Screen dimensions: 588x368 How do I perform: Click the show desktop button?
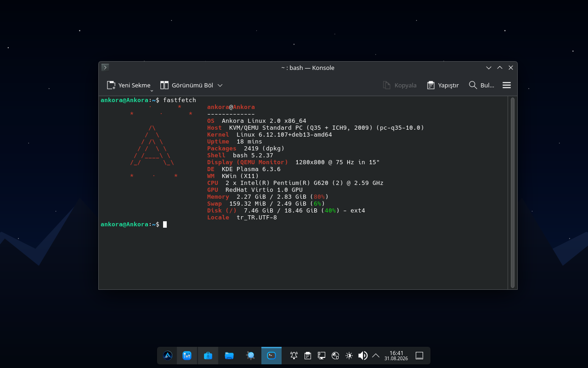[419, 356]
